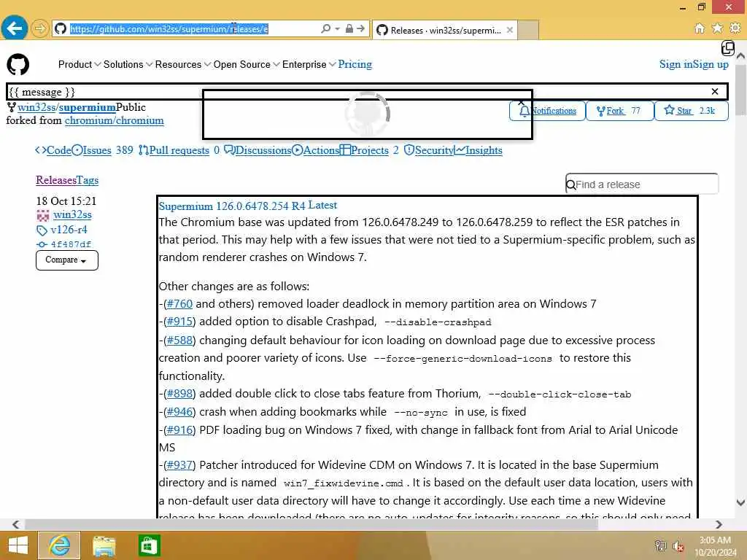Open the Discussions tab
747x560 pixels.
258,150
